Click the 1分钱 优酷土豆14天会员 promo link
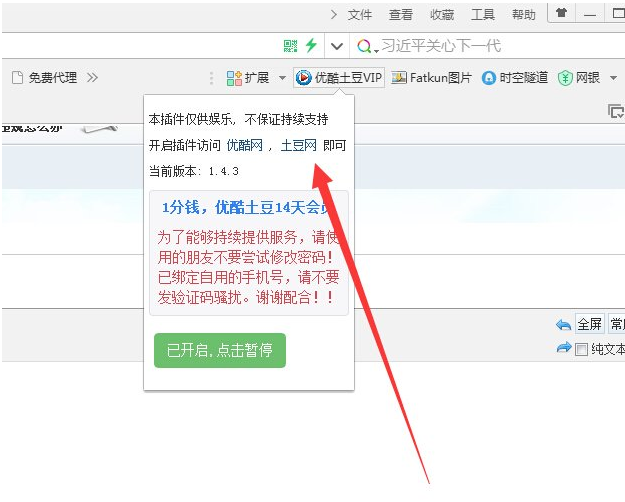The height and width of the screenshot is (502, 625). [x=246, y=207]
